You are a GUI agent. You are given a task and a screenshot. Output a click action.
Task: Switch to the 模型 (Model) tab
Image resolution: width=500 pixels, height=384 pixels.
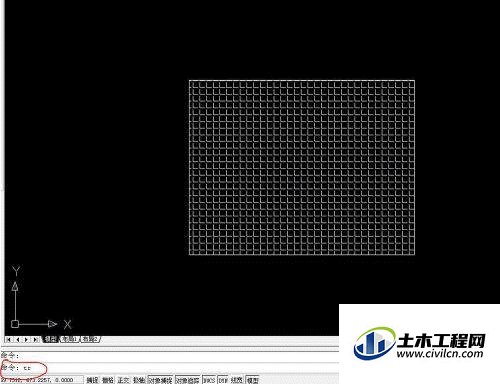(x=51, y=339)
